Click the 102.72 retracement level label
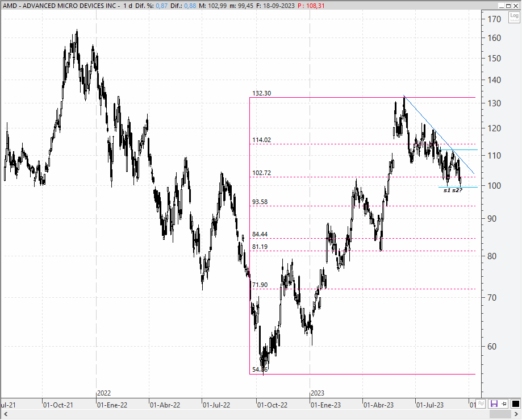 [262, 173]
